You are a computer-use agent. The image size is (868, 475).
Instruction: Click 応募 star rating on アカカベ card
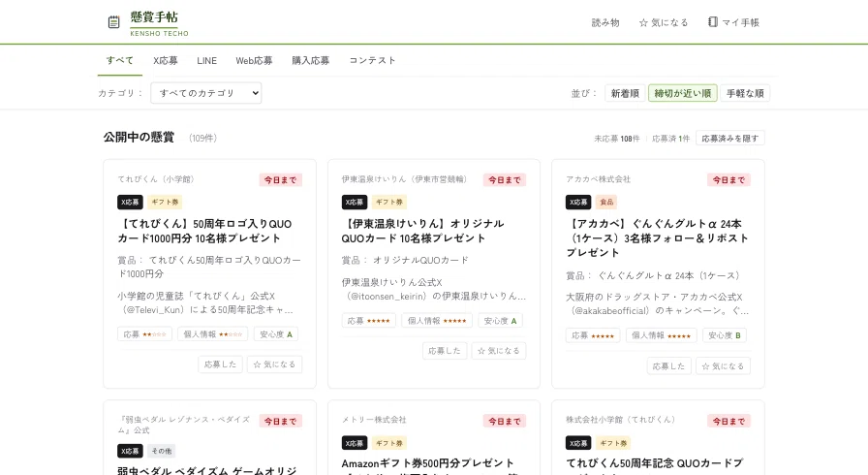point(593,335)
